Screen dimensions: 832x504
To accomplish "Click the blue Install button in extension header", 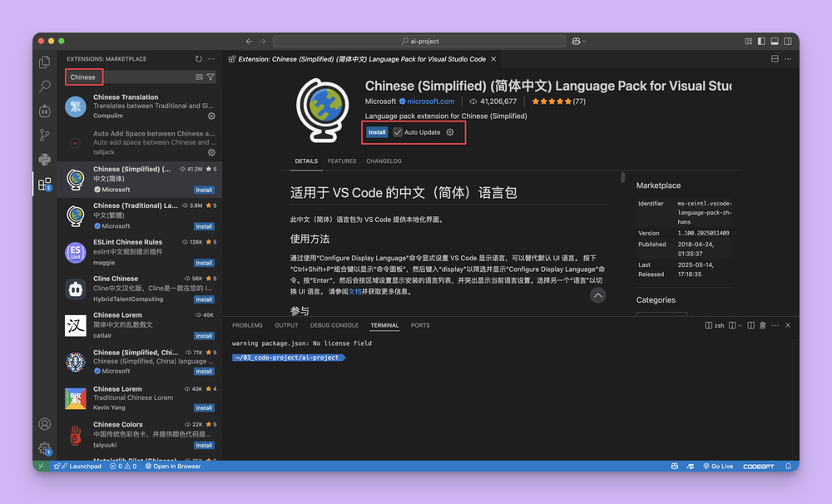I will tap(377, 132).
